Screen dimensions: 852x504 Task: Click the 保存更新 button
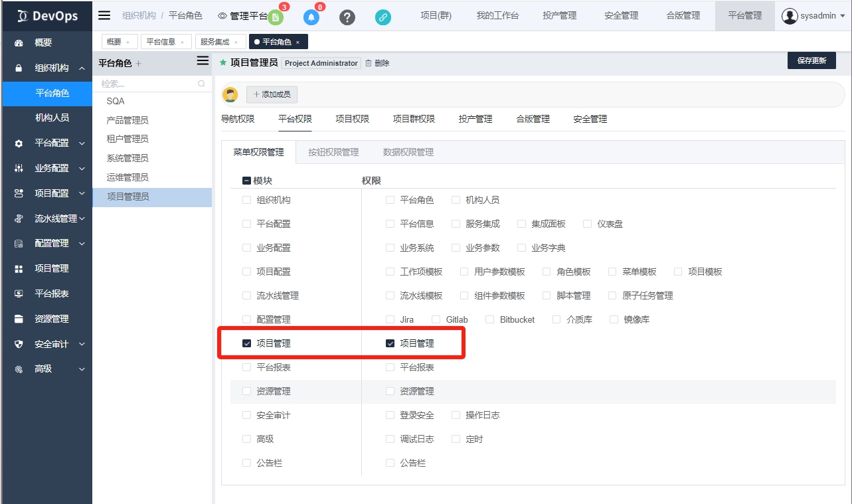[x=811, y=60]
